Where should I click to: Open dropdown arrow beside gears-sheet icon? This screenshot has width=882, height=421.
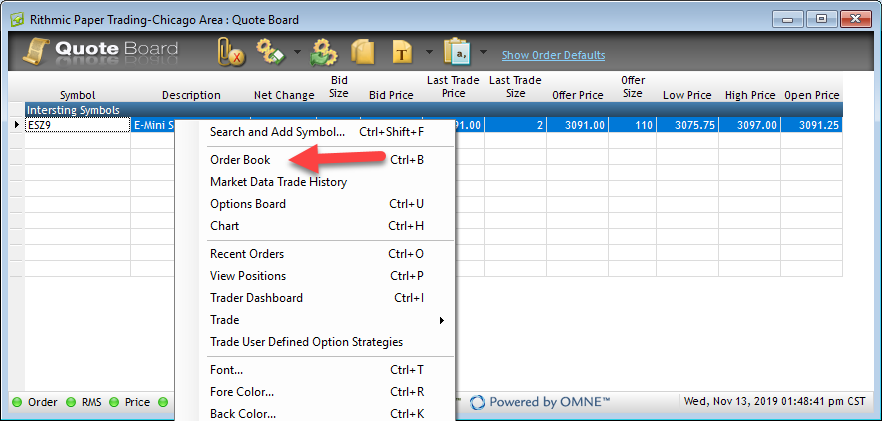(x=297, y=52)
